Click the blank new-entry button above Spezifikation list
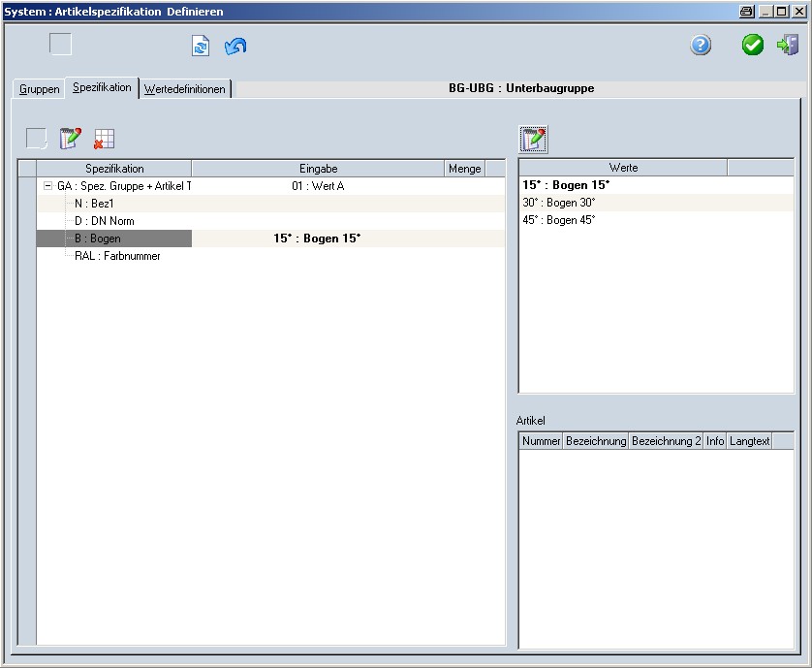Image resolution: width=812 pixels, height=668 pixels. tap(37, 139)
